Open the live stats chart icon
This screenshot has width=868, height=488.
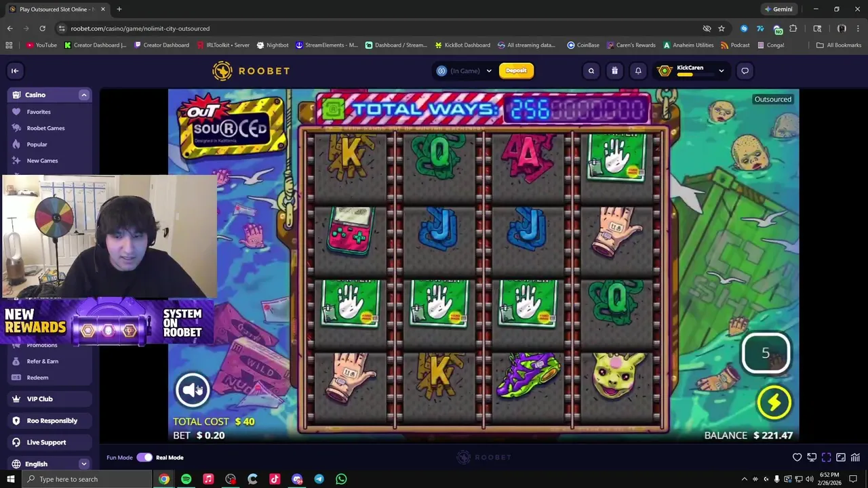click(x=855, y=457)
